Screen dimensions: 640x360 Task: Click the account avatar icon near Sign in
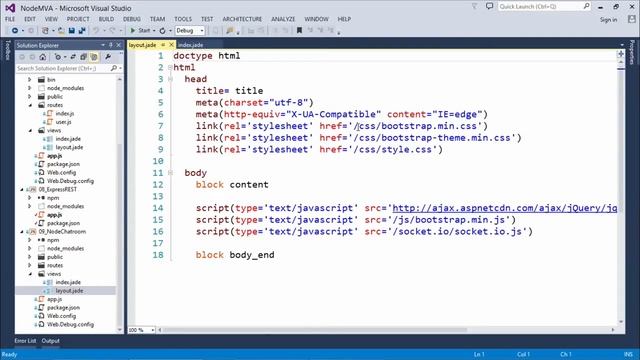(631, 19)
